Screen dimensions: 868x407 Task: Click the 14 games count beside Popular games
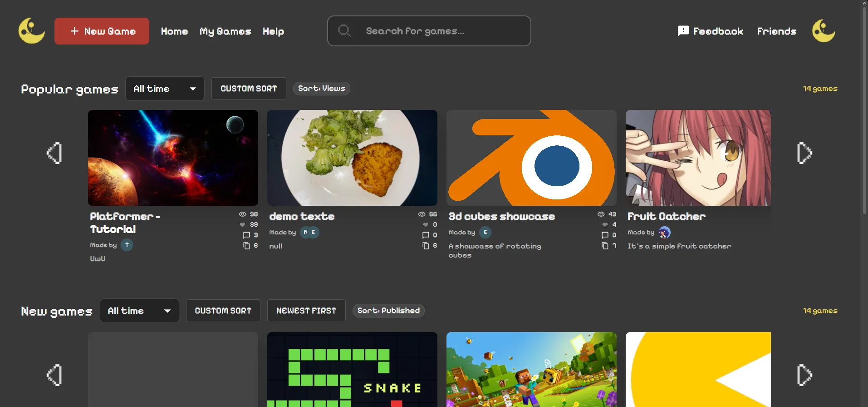820,89
